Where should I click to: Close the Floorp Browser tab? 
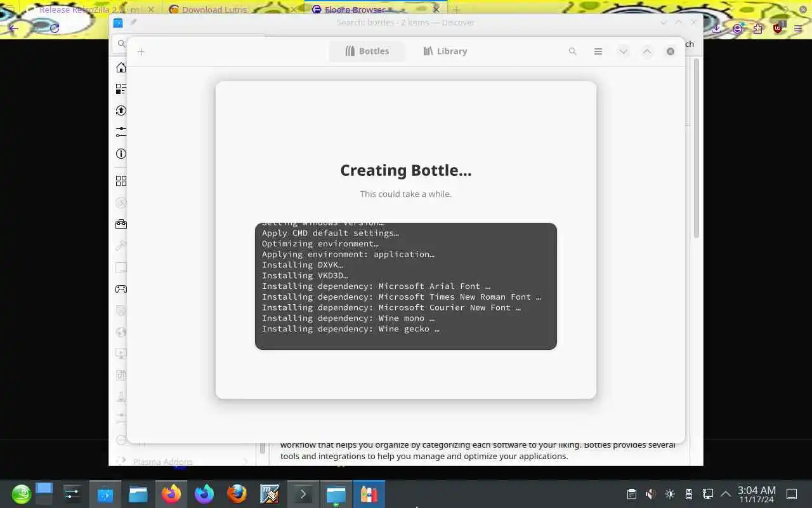click(436, 10)
